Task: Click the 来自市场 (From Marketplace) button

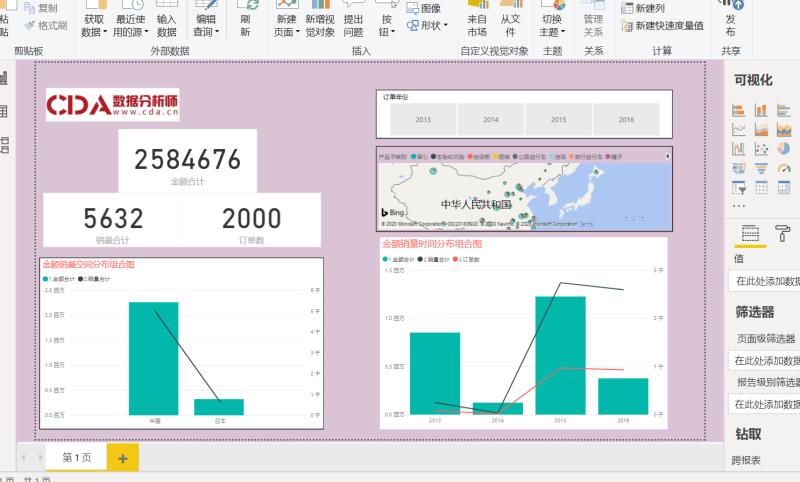Action: [478, 19]
